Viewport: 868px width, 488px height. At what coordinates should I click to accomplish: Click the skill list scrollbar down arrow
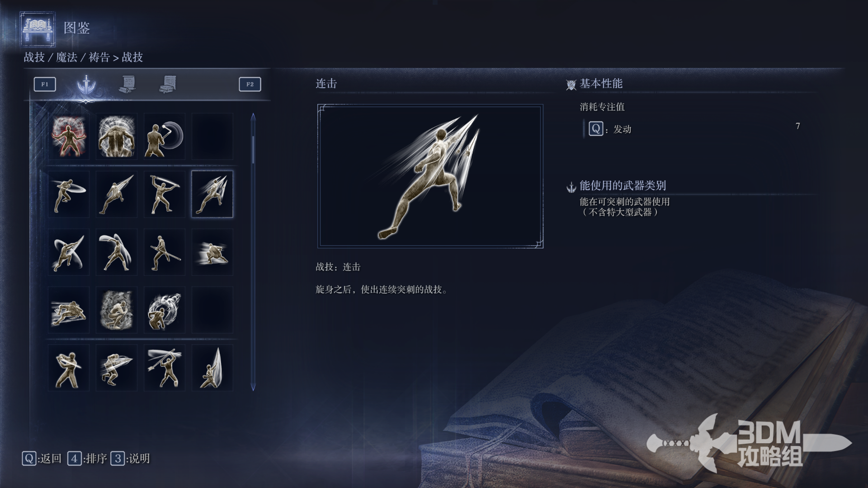coord(253,387)
